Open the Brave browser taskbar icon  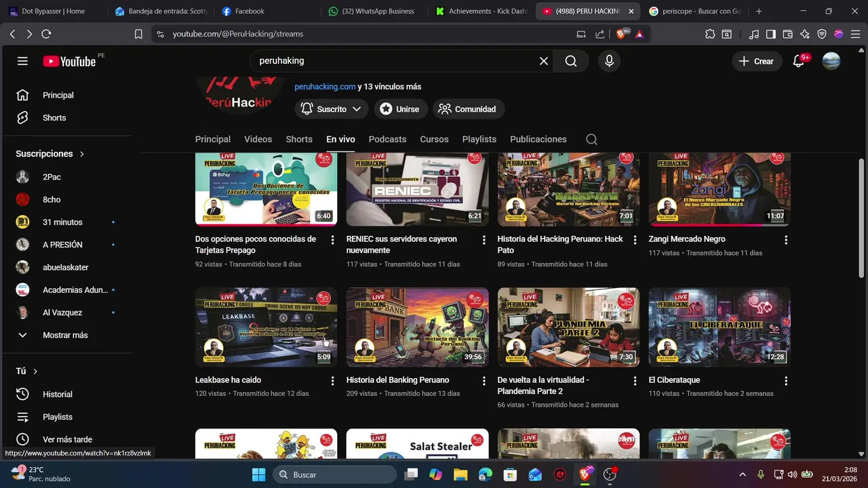click(x=585, y=474)
